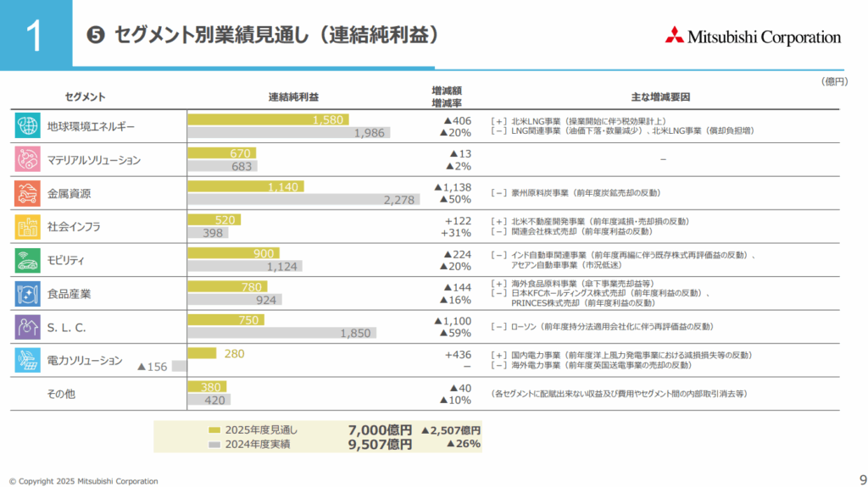Click the gray 1,986 bar

pos(289,133)
